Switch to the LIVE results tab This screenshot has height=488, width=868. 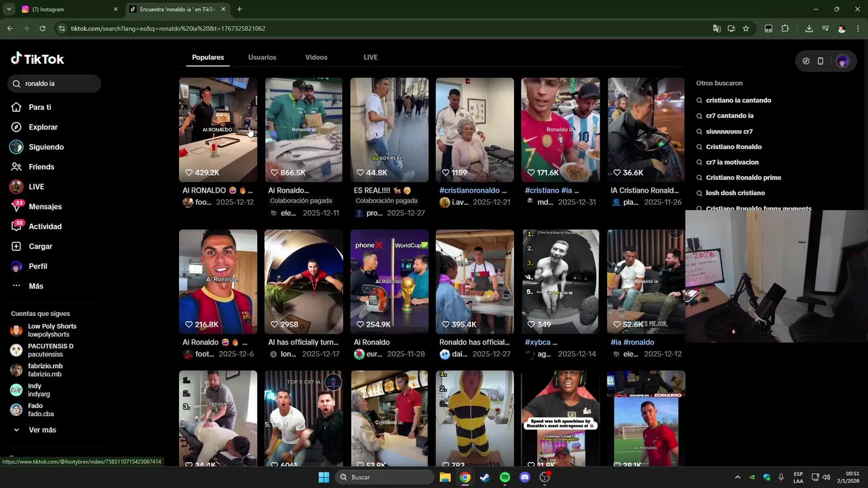(x=370, y=58)
